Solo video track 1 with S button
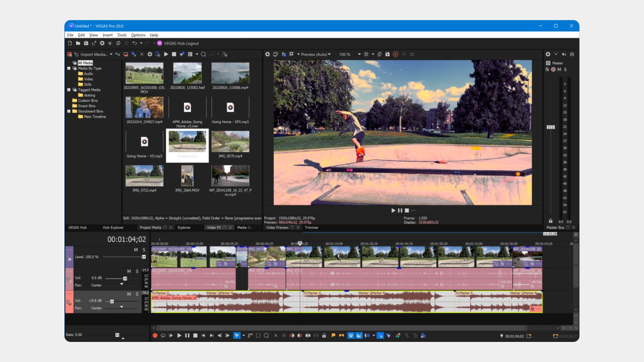644x362 pixels. coord(144,250)
